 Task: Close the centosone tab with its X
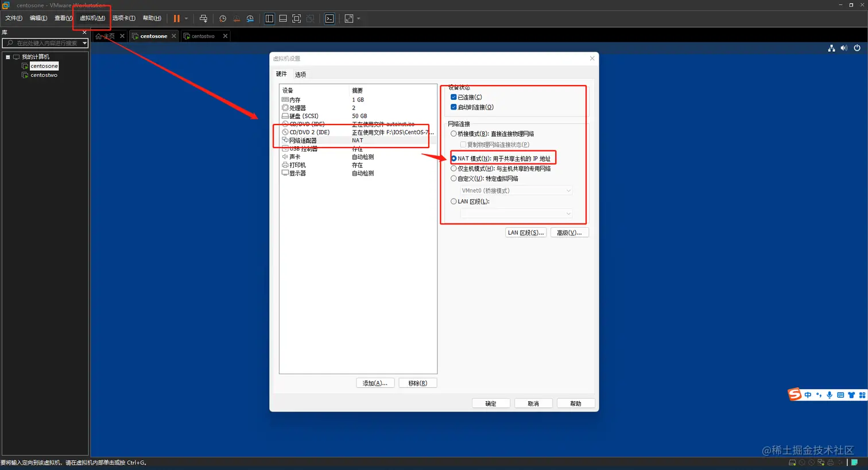pyautogui.click(x=174, y=36)
